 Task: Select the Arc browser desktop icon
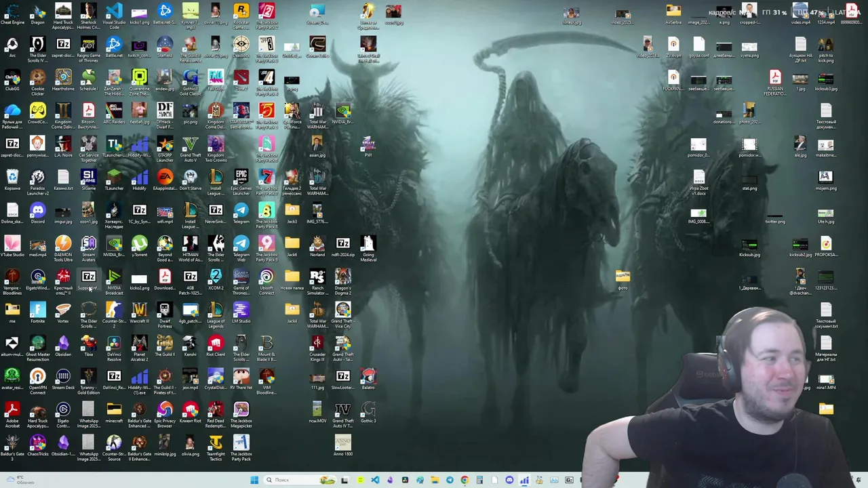pyautogui.click(x=12, y=45)
